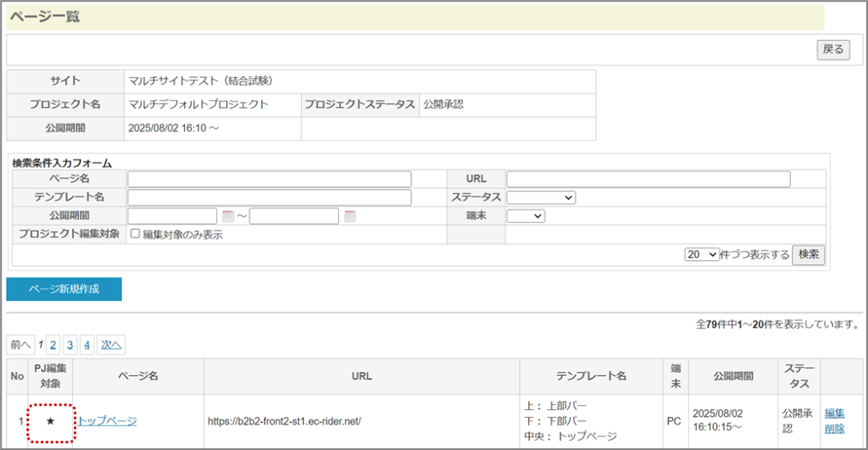
Task: Click the 検索 button
Action: tap(808, 254)
